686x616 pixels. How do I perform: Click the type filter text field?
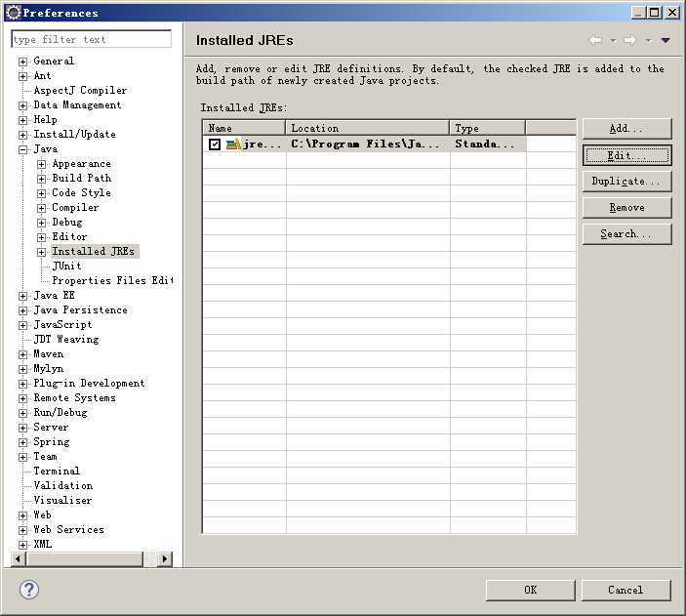[91, 39]
